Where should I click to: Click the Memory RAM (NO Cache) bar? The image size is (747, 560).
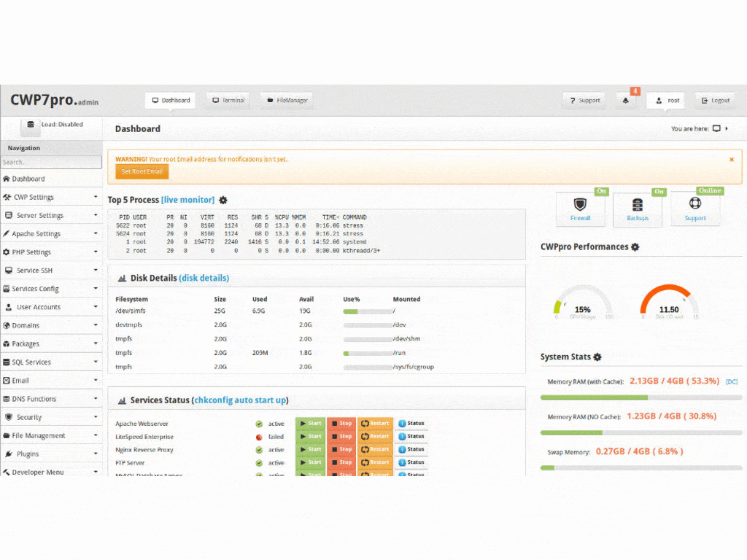coord(641,432)
